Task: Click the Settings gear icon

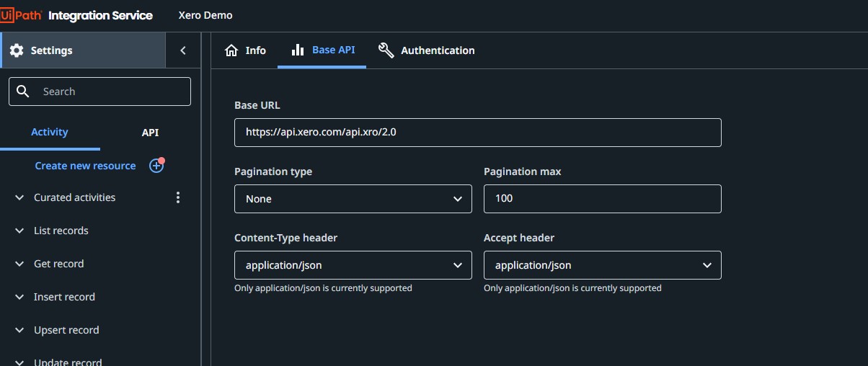Action: point(17,50)
